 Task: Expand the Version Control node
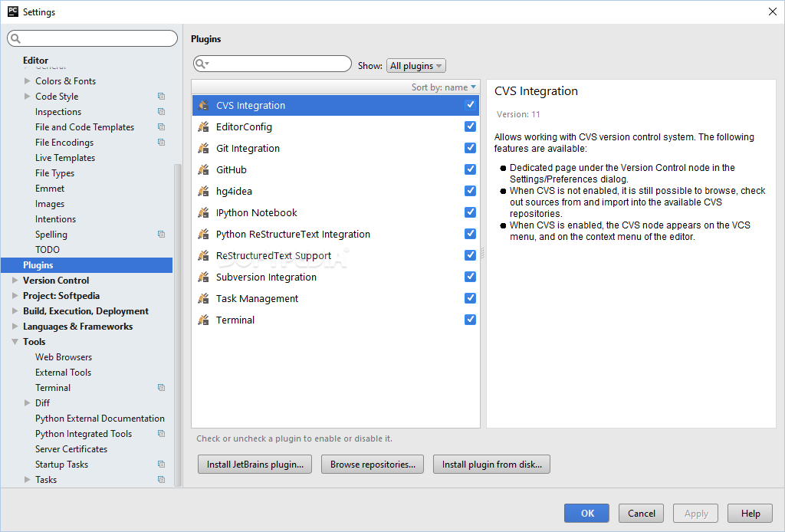[x=15, y=281]
